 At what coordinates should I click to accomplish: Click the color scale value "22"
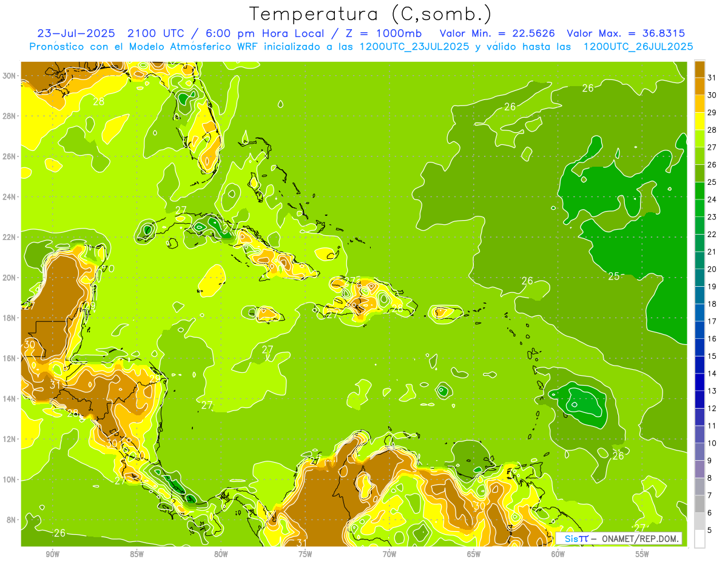point(712,235)
